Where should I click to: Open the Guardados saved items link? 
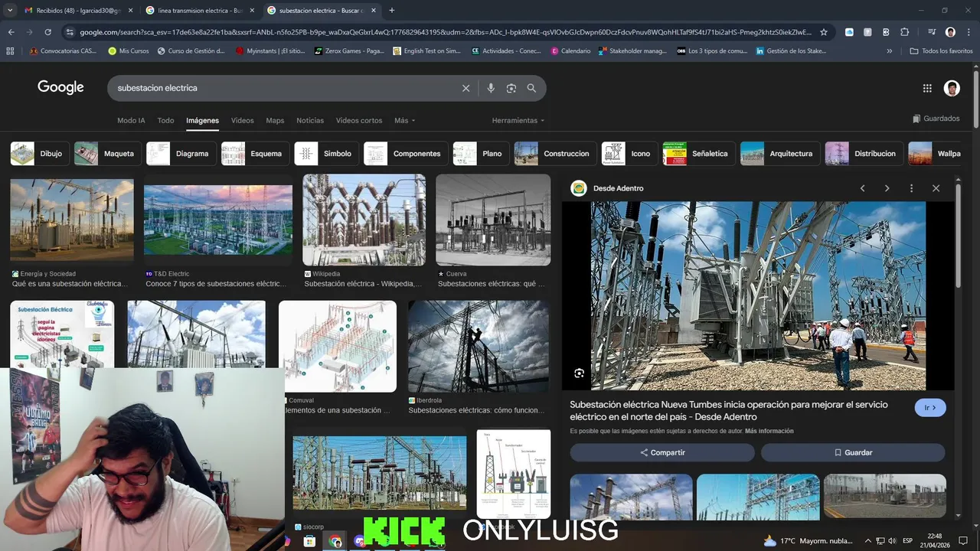tap(936, 119)
